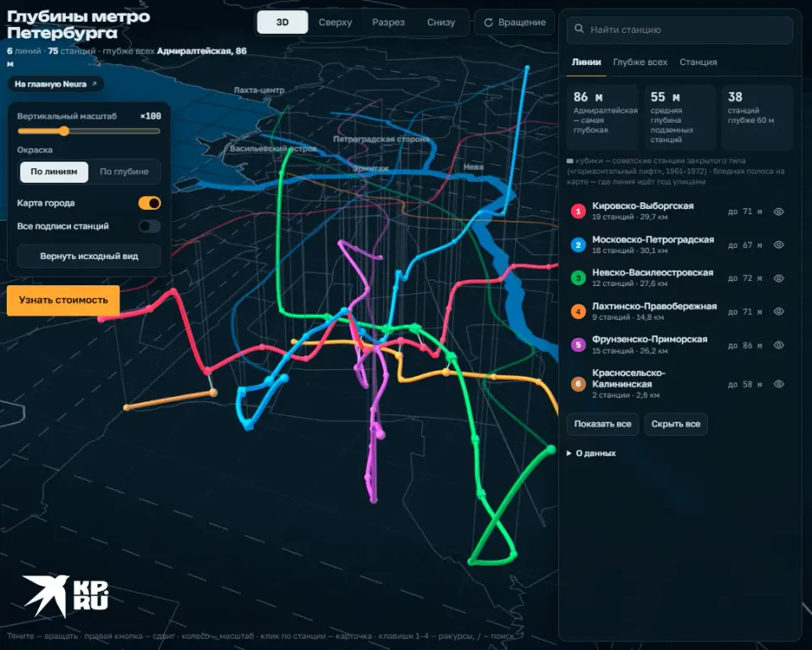Open the Станция tab
The height and width of the screenshot is (650, 812).
click(x=698, y=62)
